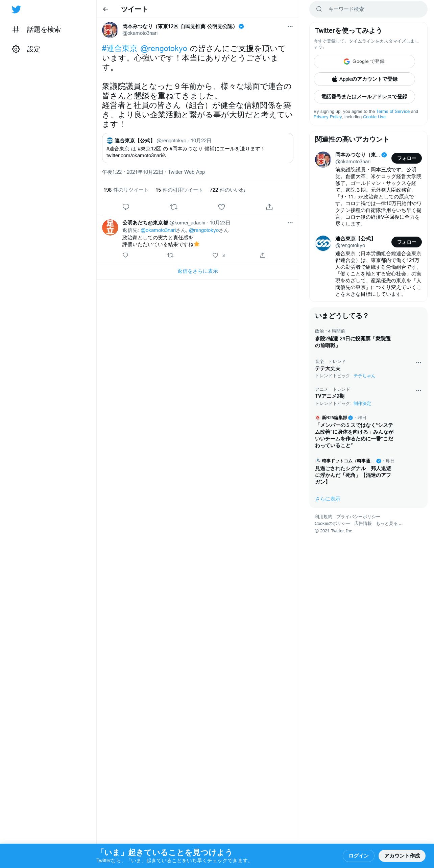Viewport: 434px width, 868px height.
Task: Retweet the 公明あだち reply
Action: [170, 255]
